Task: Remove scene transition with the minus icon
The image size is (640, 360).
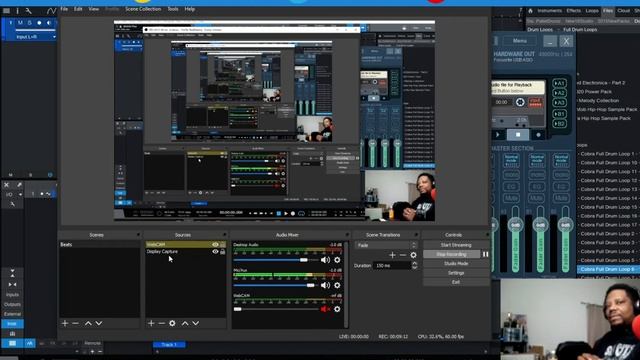Action: pos(403,255)
